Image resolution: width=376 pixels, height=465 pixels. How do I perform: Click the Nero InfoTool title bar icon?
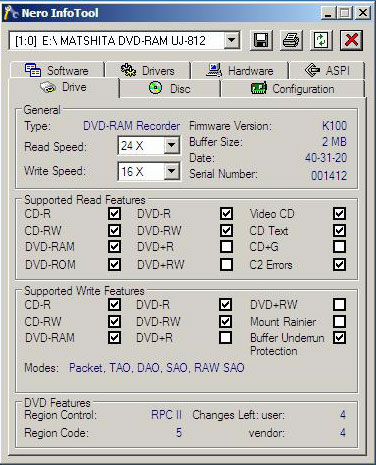(11, 13)
